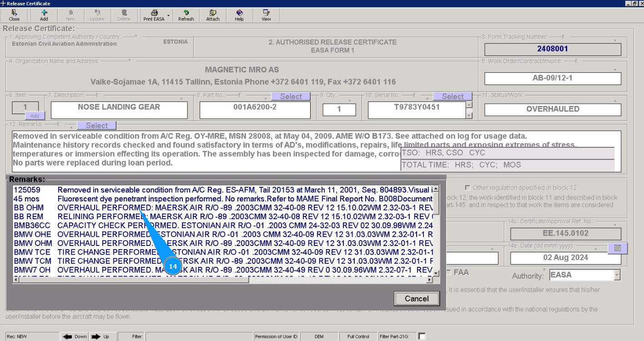Click the Remarks list scroll-left arrow
The height and width of the screenshot is (341, 644).
[17, 280]
